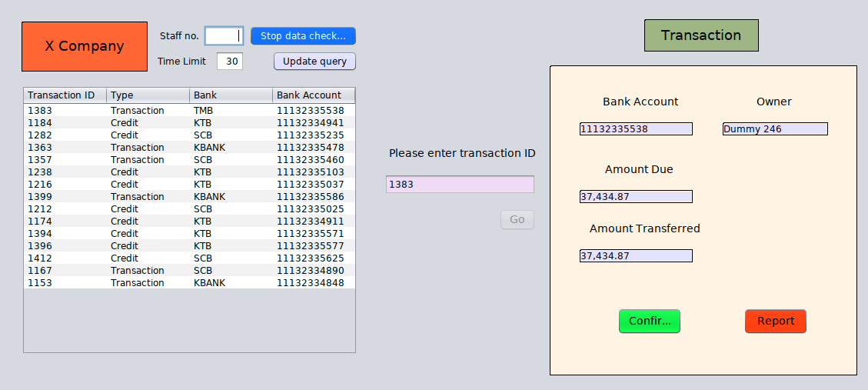
Task: Select row with transaction ID 1174
Action: [189, 221]
